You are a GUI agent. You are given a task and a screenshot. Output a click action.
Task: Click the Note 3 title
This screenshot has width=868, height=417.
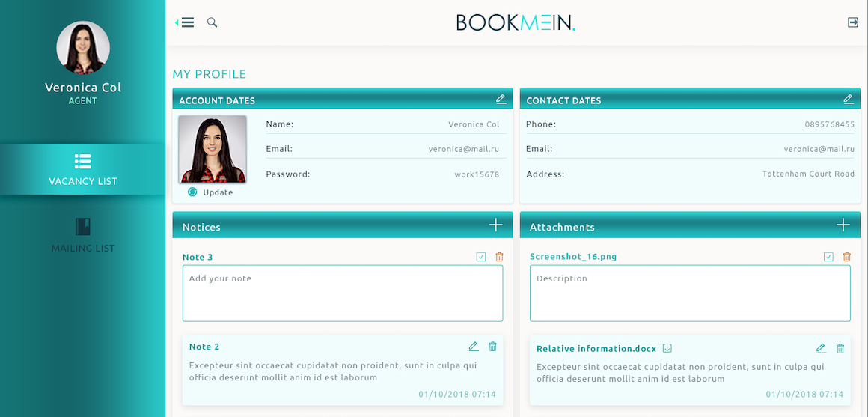[198, 257]
